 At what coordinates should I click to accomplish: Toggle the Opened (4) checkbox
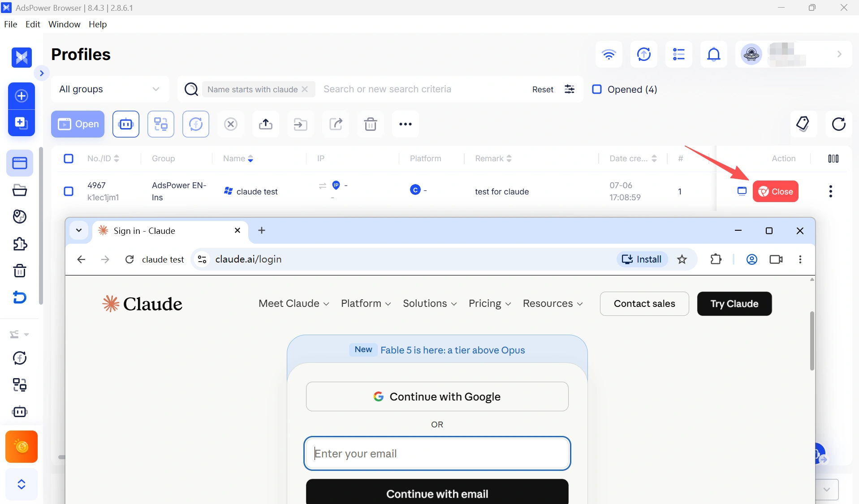(597, 89)
